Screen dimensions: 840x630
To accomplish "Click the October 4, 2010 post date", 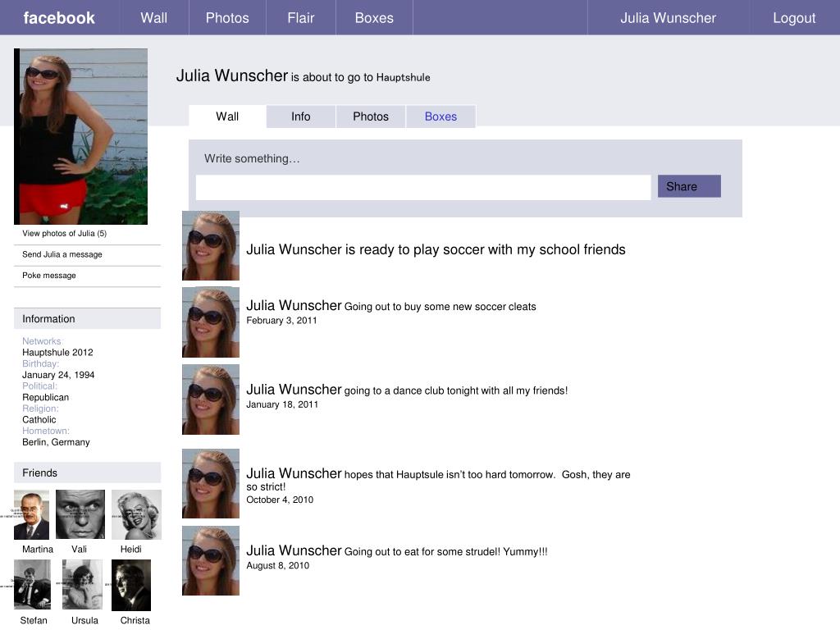I will tap(280, 500).
